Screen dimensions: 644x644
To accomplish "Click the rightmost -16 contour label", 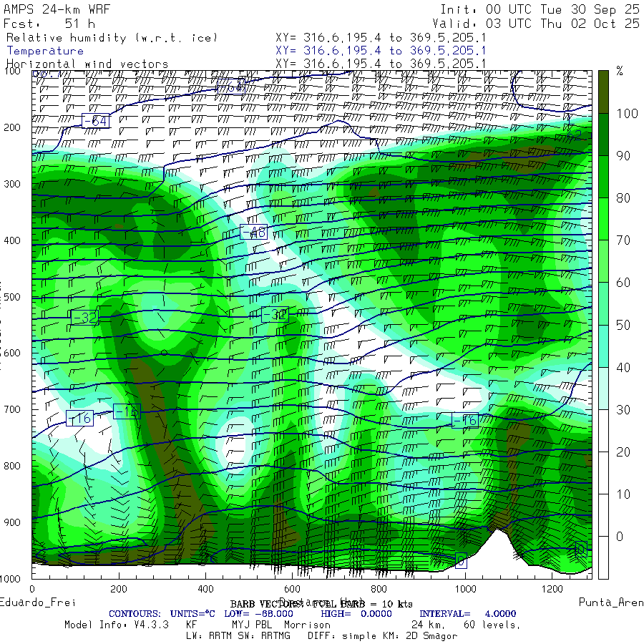I will pyautogui.click(x=464, y=421).
